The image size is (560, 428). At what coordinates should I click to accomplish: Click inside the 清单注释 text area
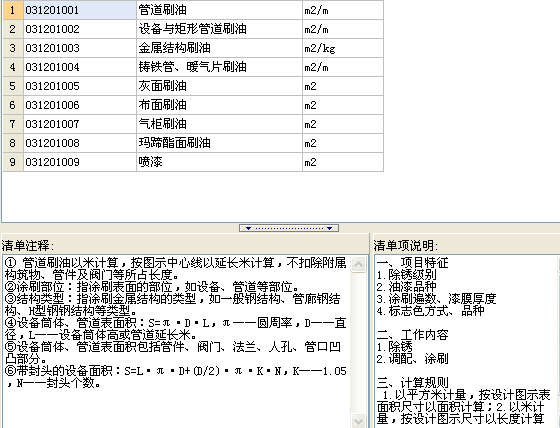(x=176, y=341)
